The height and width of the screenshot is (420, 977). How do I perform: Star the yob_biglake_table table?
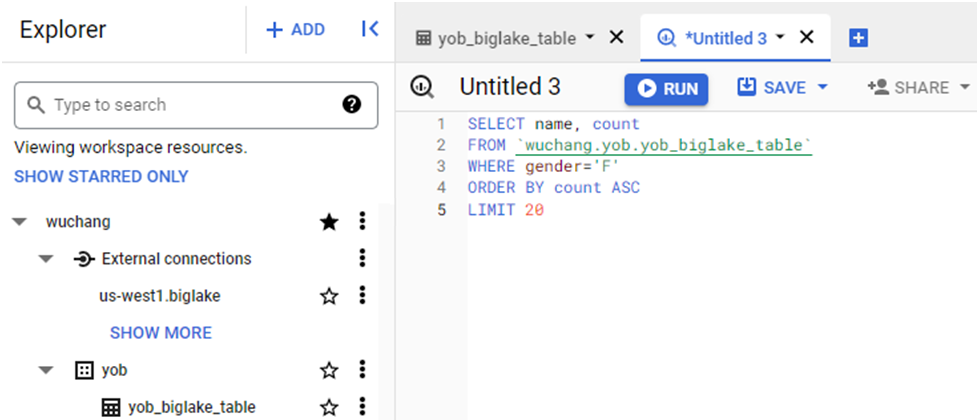pos(329,407)
